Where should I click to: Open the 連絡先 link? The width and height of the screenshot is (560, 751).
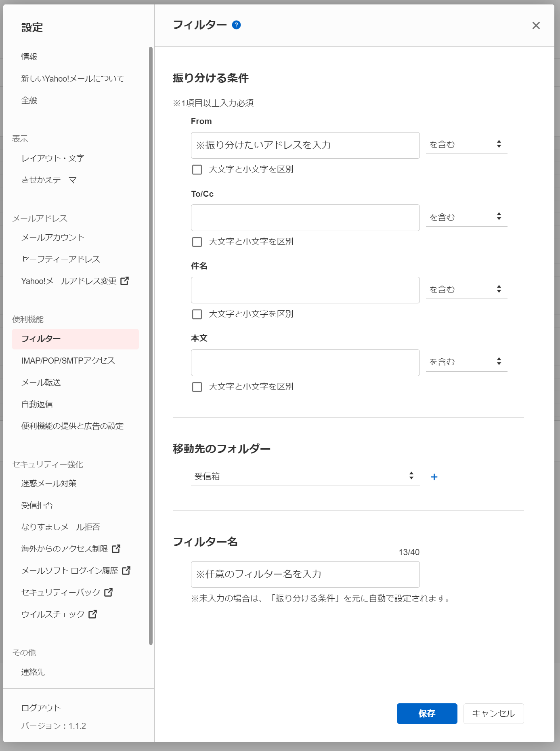33,672
